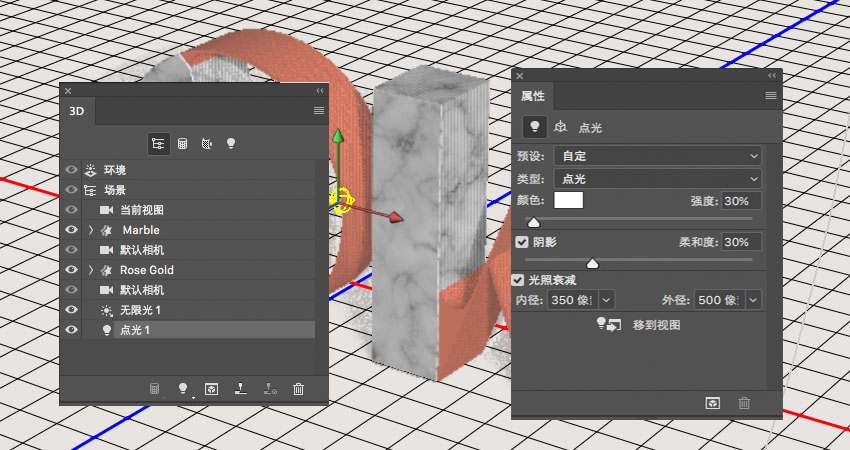Add new light from 3D panel bottom
This screenshot has height=450, width=850.
[x=183, y=389]
